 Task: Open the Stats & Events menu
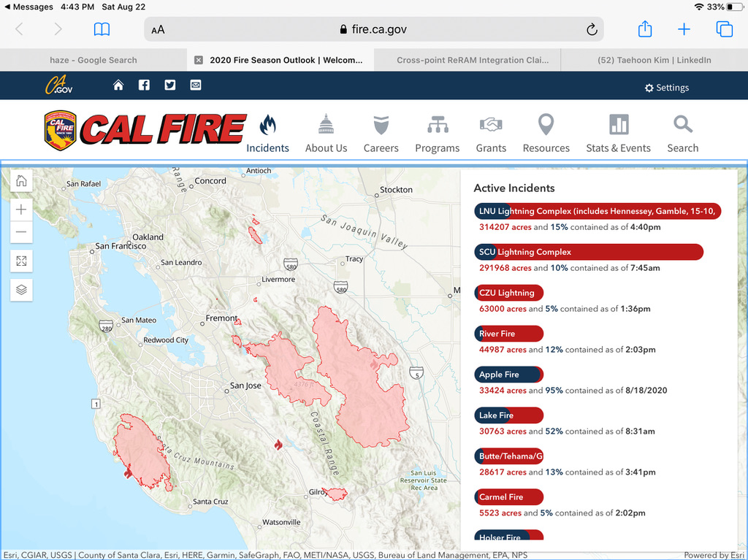click(x=618, y=134)
